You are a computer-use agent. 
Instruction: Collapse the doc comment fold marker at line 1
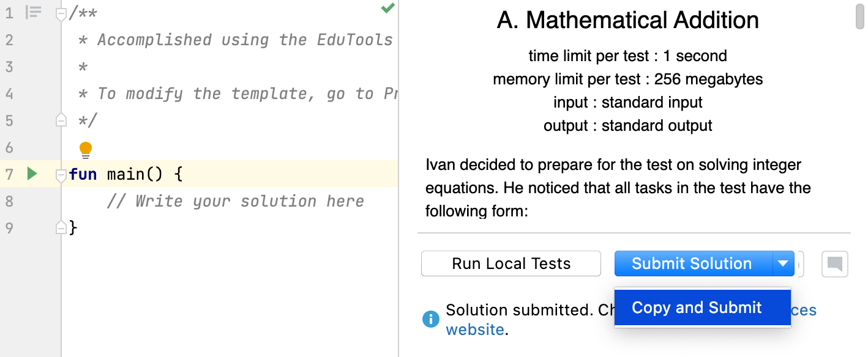click(61, 13)
